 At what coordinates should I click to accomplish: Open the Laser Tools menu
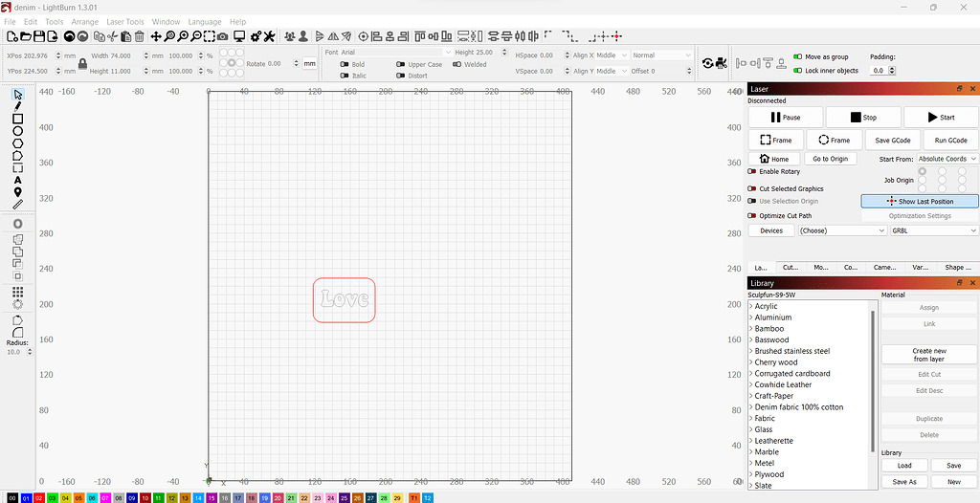(x=125, y=22)
